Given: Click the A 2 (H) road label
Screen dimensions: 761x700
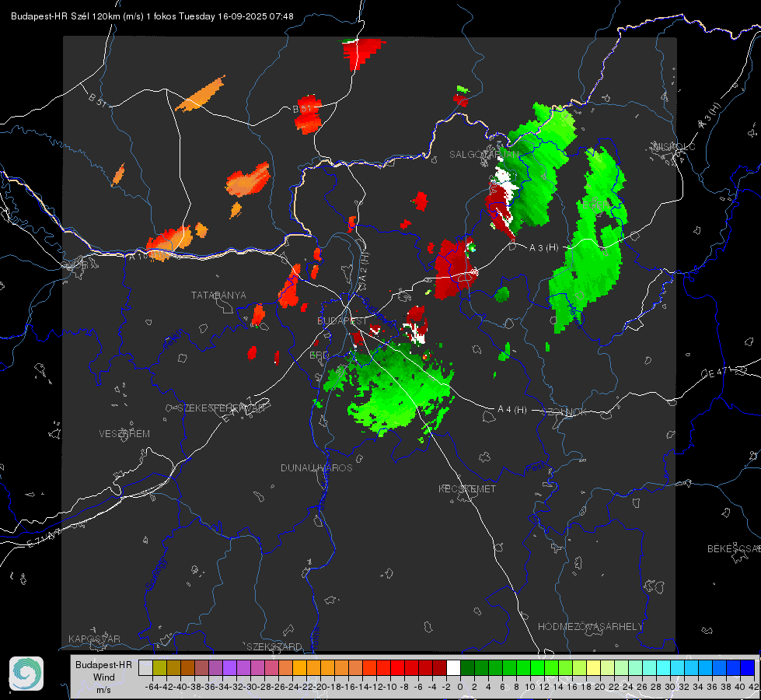Looking at the screenshot, I should point(364,268).
